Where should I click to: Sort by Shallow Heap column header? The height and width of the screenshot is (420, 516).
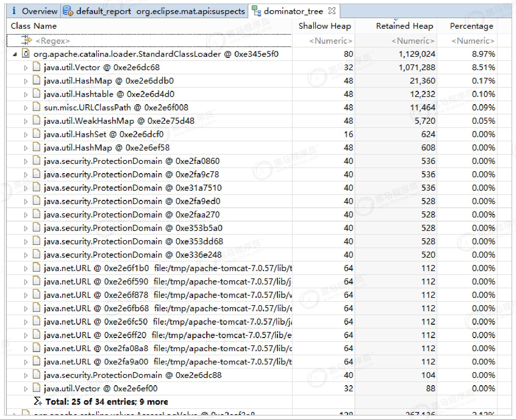click(x=324, y=26)
